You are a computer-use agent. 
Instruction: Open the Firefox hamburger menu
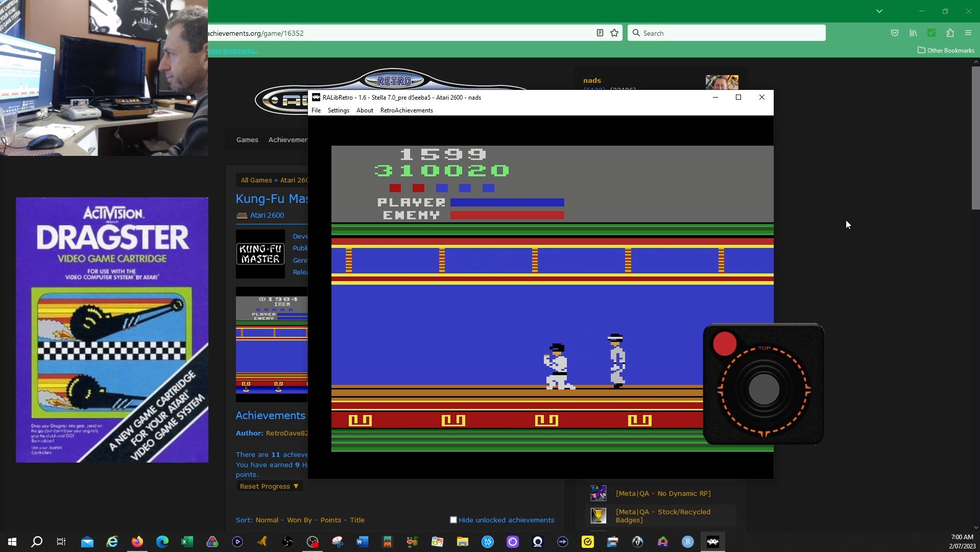[x=968, y=33]
